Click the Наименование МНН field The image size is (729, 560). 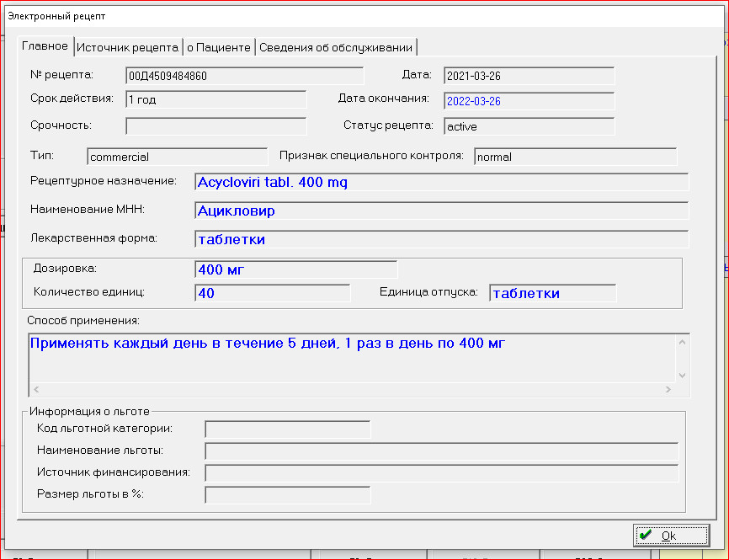441,211
